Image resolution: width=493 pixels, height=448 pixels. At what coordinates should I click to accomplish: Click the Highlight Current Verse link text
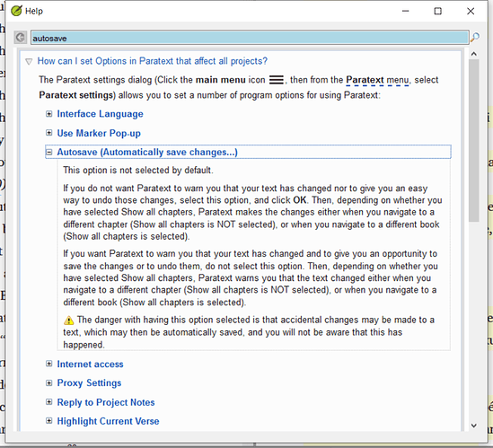coord(108,421)
